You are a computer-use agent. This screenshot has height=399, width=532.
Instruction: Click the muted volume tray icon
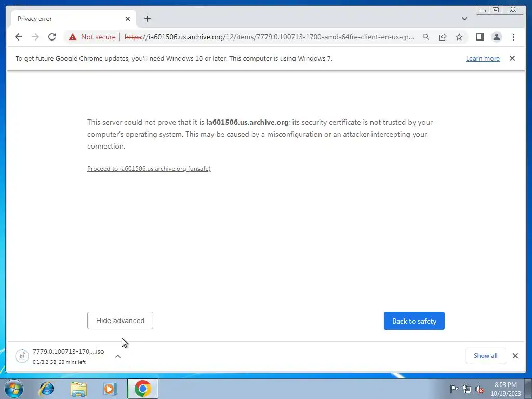tap(480, 389)
